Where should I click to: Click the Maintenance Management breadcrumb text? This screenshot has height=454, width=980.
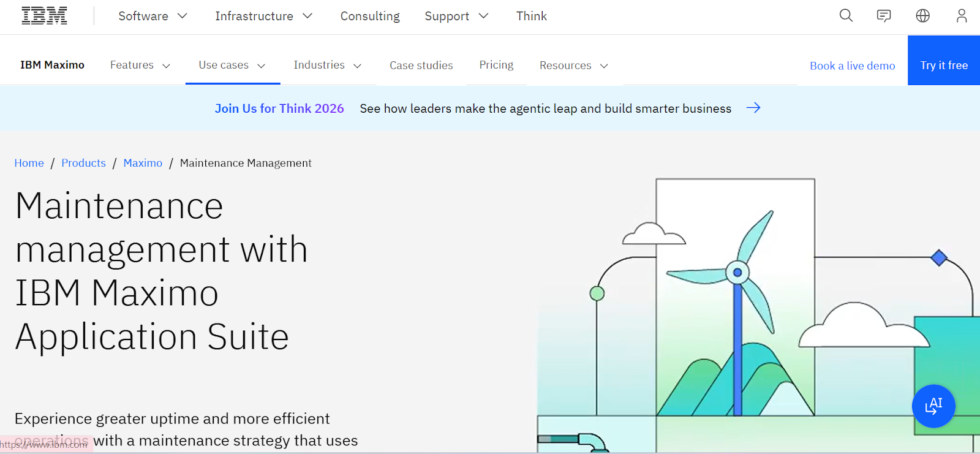tap(246, 163)
